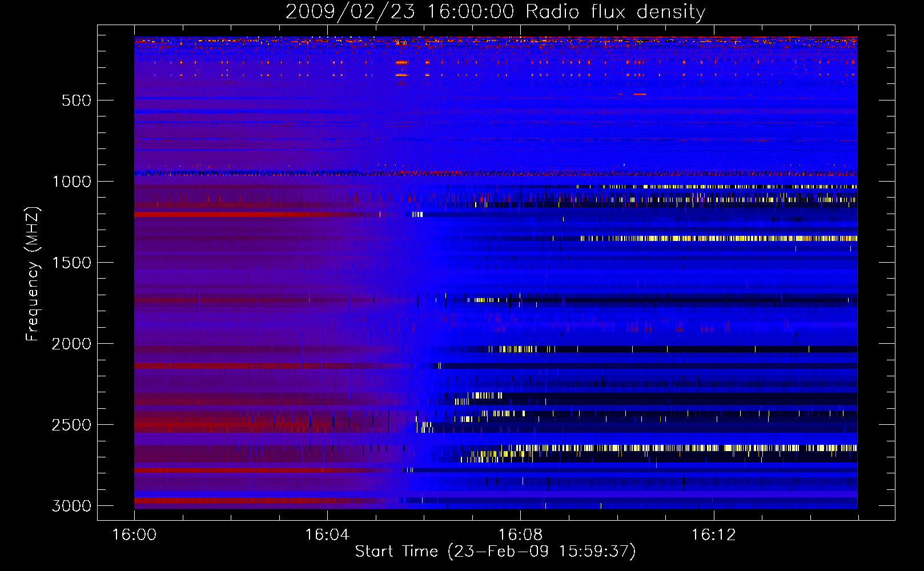Viewport: 924px width, 571px height.
Task: Click the plot title '2009/02/23 16:00:00 Radio flux density'
Action: pyautogui.click(x=495, y=11)
